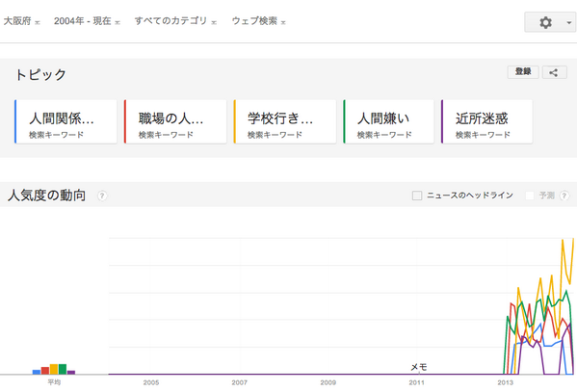Toggle the 予測 forecast checkbox

click(x=530, y=196)
